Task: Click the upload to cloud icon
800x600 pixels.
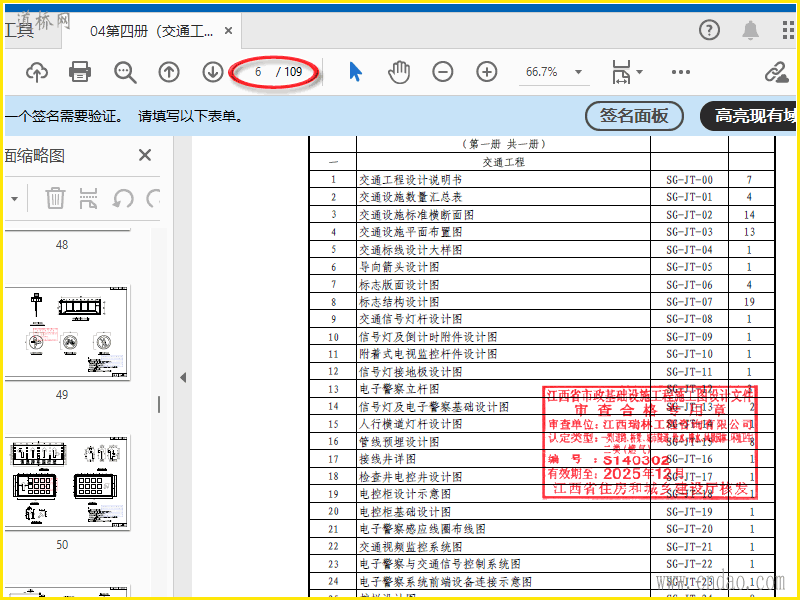Action: coord(37,72)
